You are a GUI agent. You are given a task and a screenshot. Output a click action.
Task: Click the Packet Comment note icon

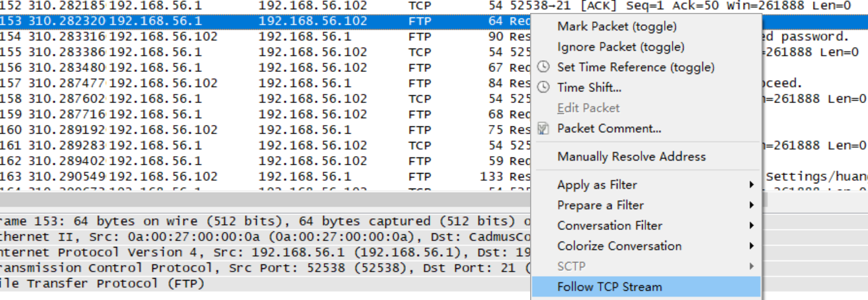pyautogui.click(x=544, y=128)
